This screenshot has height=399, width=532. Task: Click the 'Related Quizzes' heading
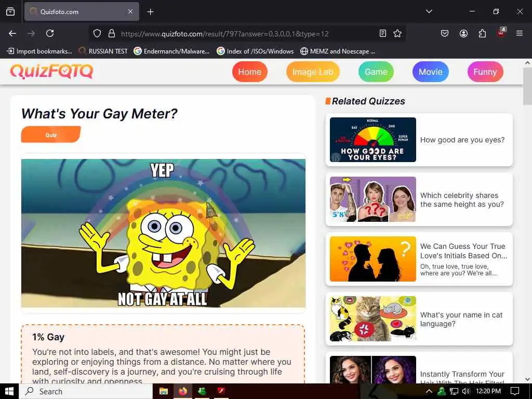[x=368, y=101]
